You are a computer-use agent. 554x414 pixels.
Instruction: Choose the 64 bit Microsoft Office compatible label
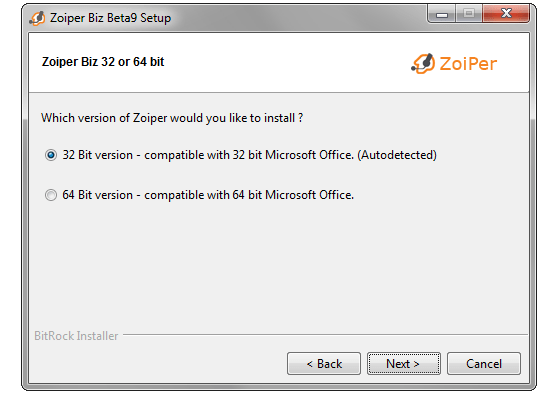click(208, 195)
